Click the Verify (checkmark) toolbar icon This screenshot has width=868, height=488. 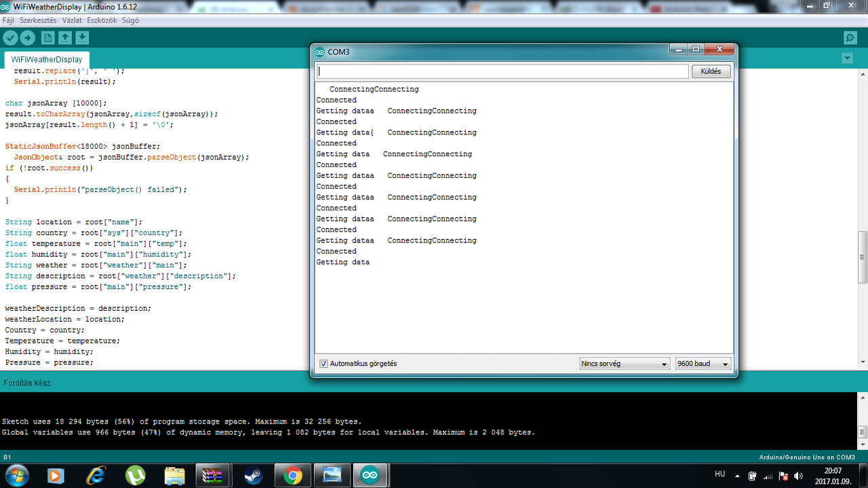(11, 38)
